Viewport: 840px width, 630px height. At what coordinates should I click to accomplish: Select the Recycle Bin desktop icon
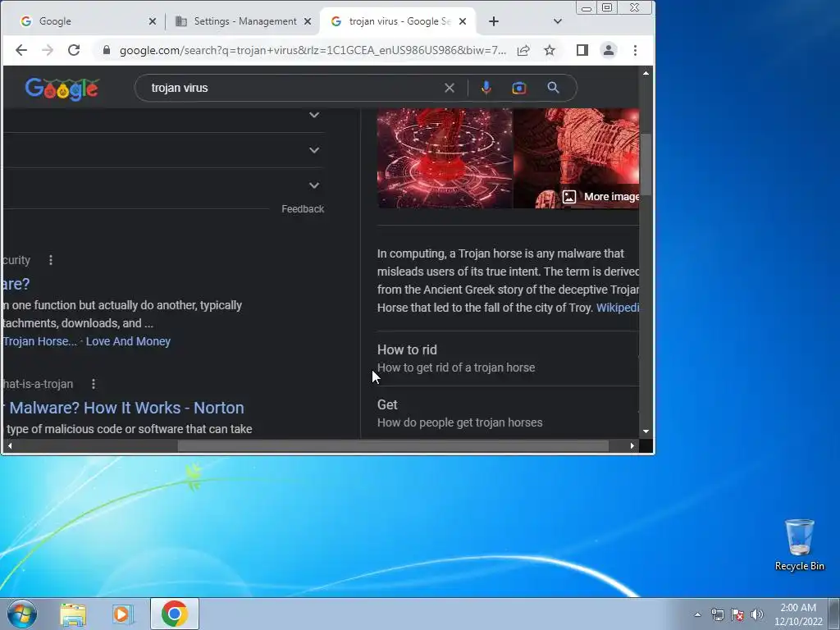pyautogui.click(x=799, y=545)
